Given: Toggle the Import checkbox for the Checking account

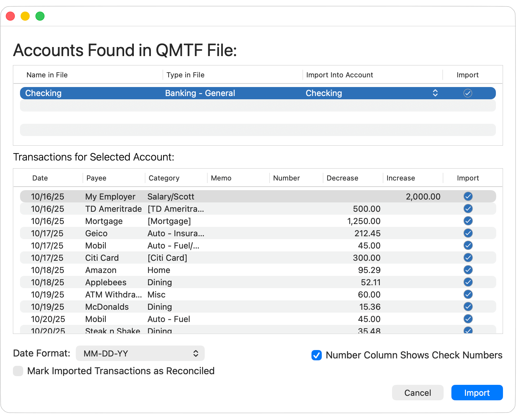Looking at the screenshot, I should coord(468,93).
